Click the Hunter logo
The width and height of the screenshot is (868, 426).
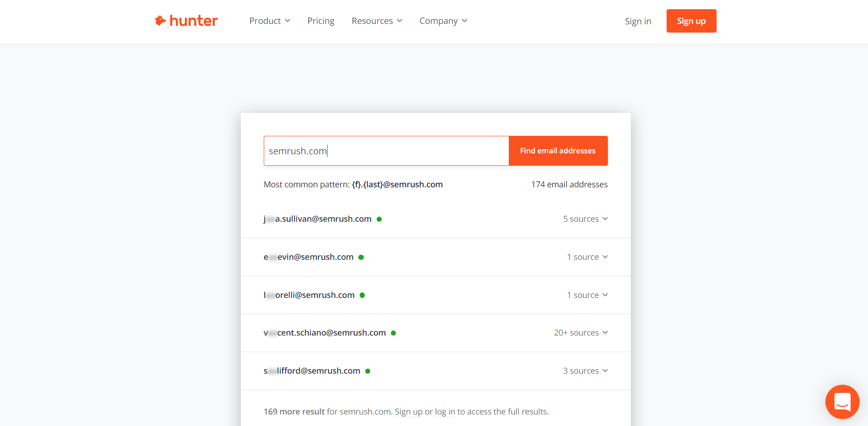[186, 21]
